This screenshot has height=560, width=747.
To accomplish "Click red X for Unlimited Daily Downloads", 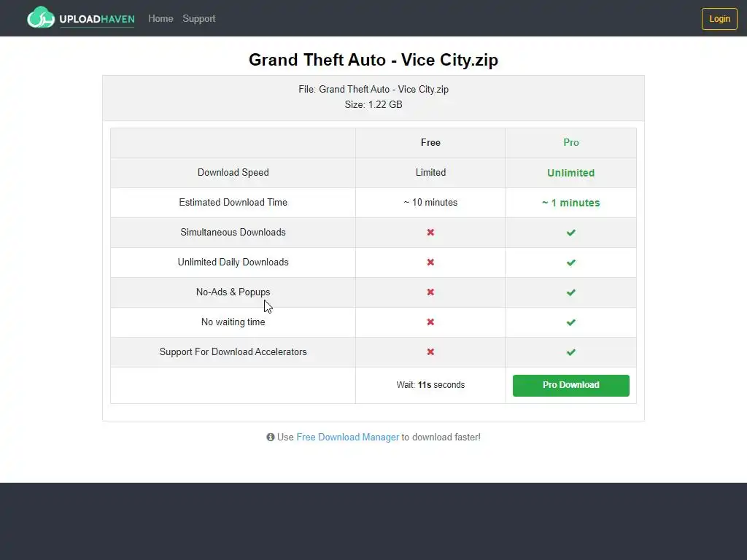I will pos(430,262).
